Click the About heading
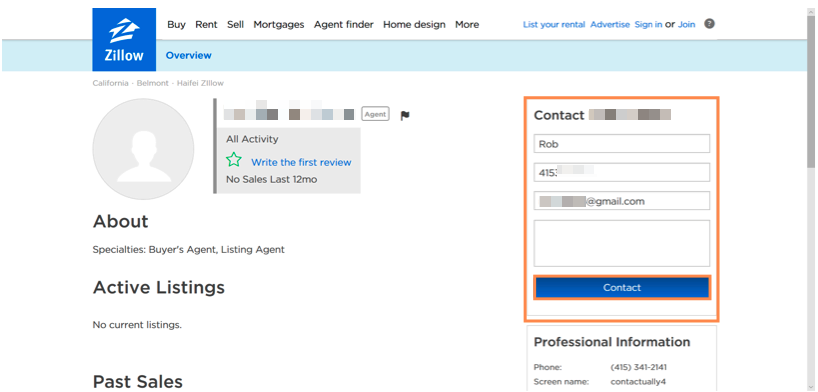Viewport: 818px width, 392px height. pos(121,221)
